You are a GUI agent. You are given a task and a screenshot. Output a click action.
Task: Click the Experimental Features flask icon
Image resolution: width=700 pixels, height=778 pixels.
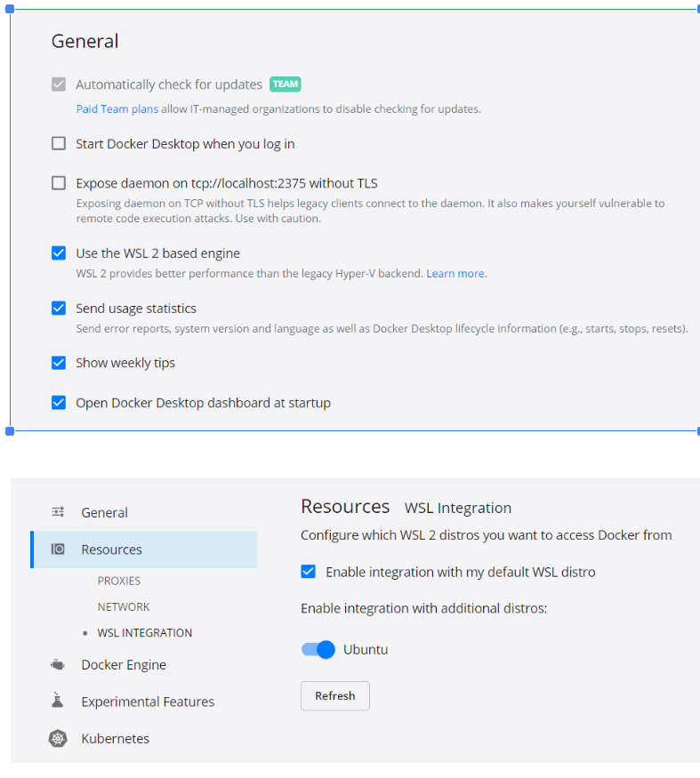click(x=58, y=701)
